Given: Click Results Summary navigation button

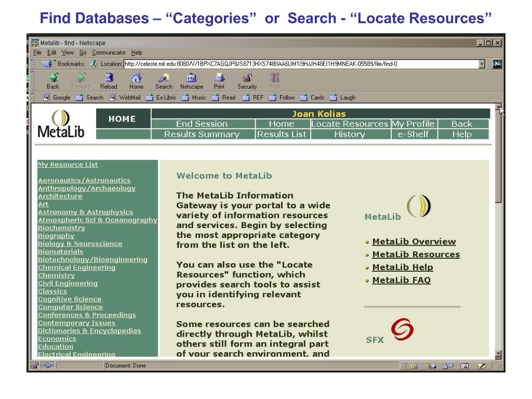Looking at the screenshot, I should pyautogui.click(x=203, y=135).
